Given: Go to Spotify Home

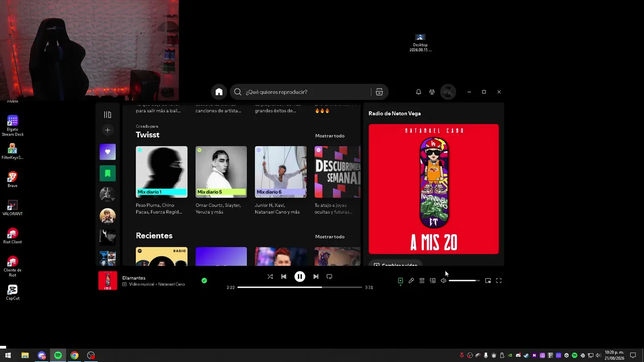Looking at the screenshot, I should [219, 92].
